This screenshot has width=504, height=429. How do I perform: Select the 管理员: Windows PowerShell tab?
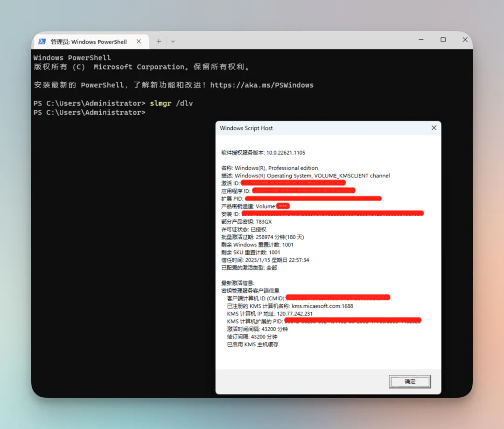[91, 42]
